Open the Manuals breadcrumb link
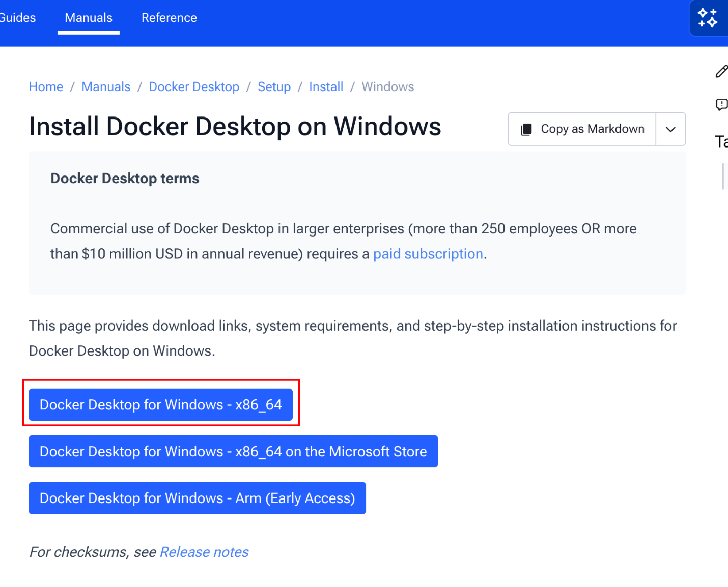This screenshot has width=728, height=587. pyautogui.click(x=106, y=87)
